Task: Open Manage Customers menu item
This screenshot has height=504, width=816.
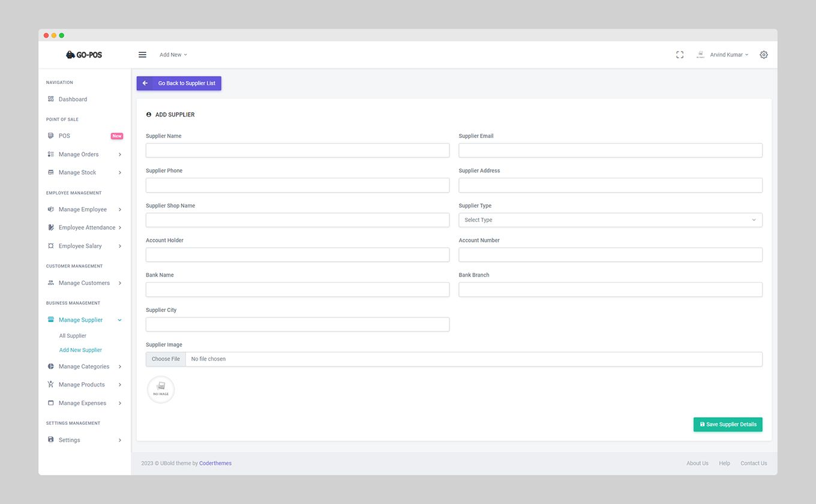Action: [x=84, y=283]
